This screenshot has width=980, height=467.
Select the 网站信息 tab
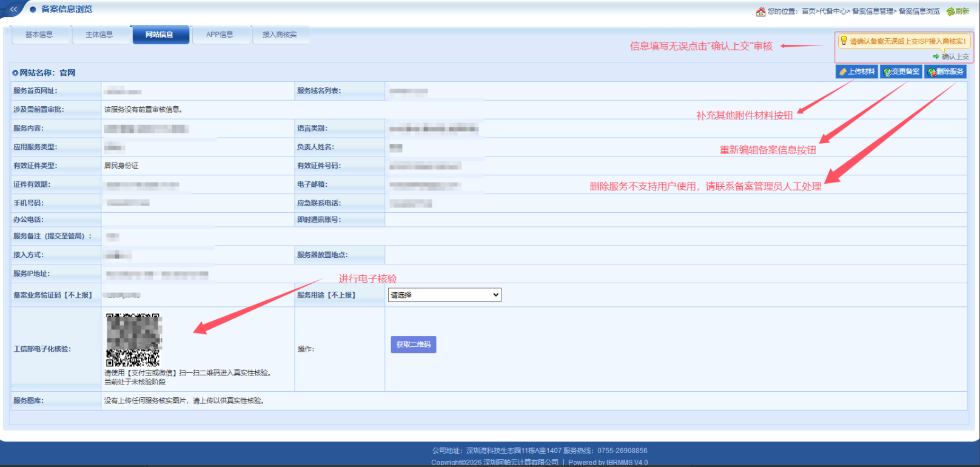point(159,35)
